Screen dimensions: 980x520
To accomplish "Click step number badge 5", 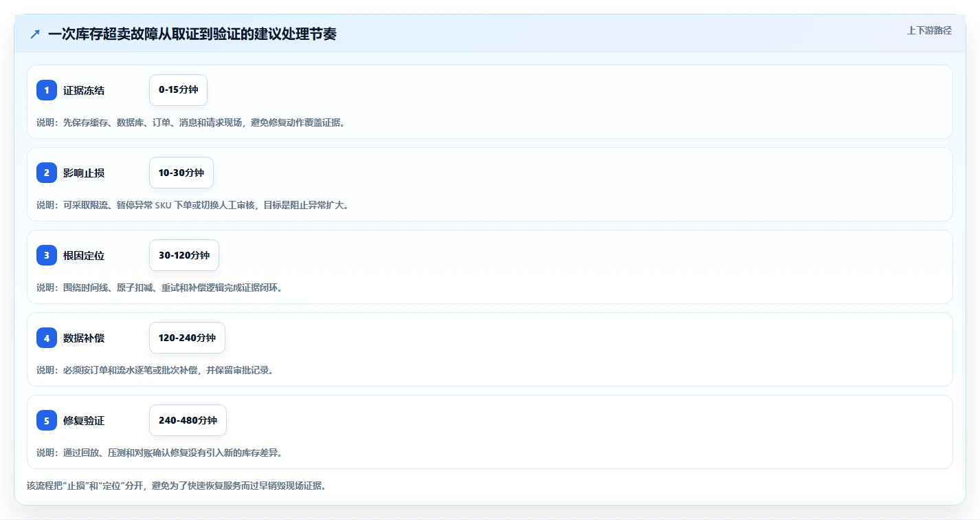I will [x=47, y=420].
